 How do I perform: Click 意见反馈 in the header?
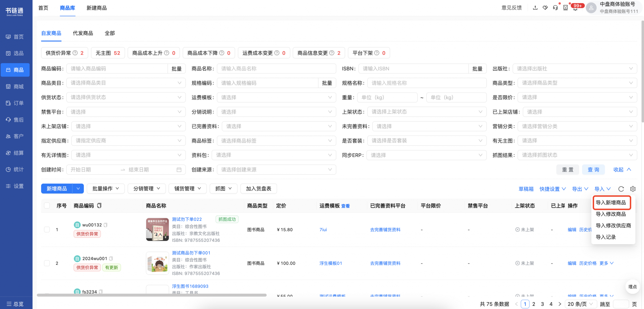[512, 8]
